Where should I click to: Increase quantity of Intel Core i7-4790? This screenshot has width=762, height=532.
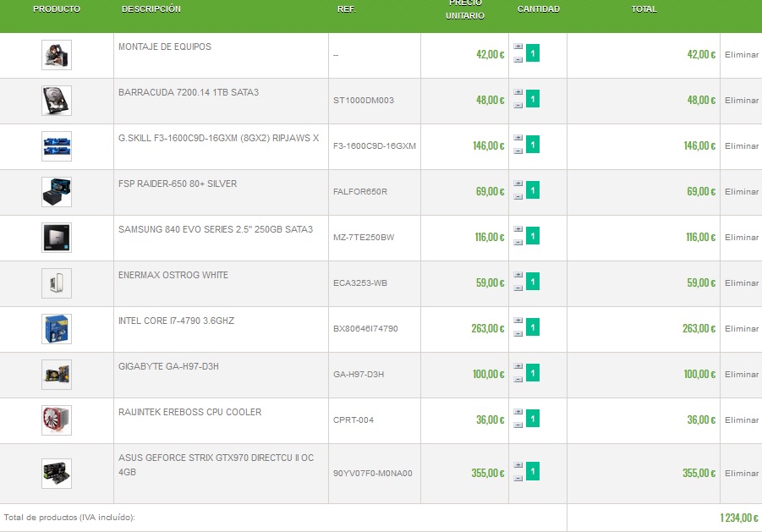pyautogui.click(x=518, y=321)
